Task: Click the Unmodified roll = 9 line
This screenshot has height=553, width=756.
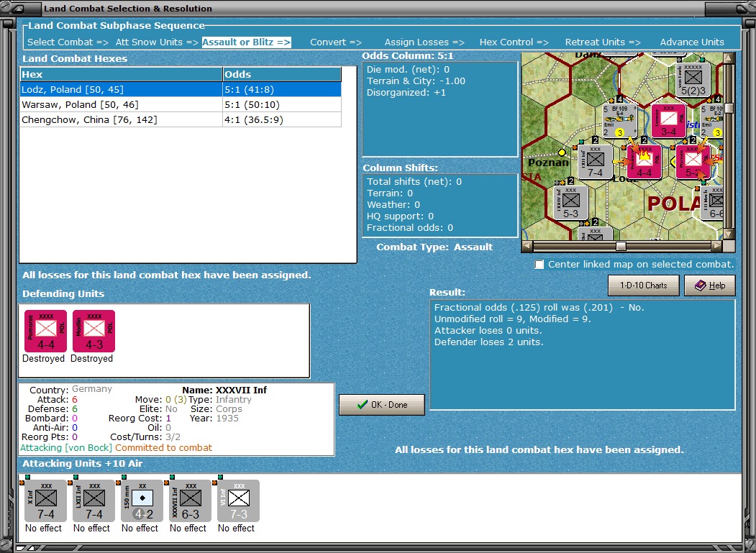Action: tap(512, 319)
